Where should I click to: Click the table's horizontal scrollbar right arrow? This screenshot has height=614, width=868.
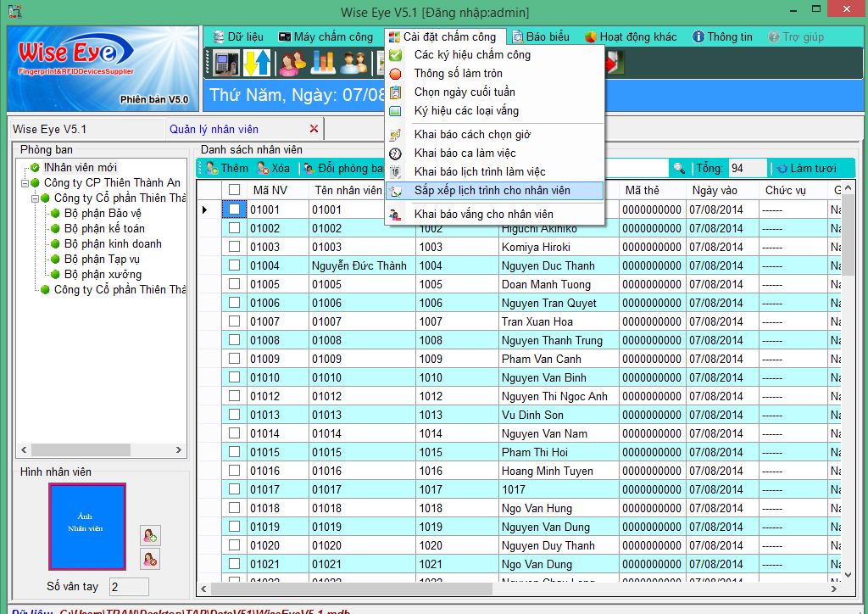click(x=834, y=589)
